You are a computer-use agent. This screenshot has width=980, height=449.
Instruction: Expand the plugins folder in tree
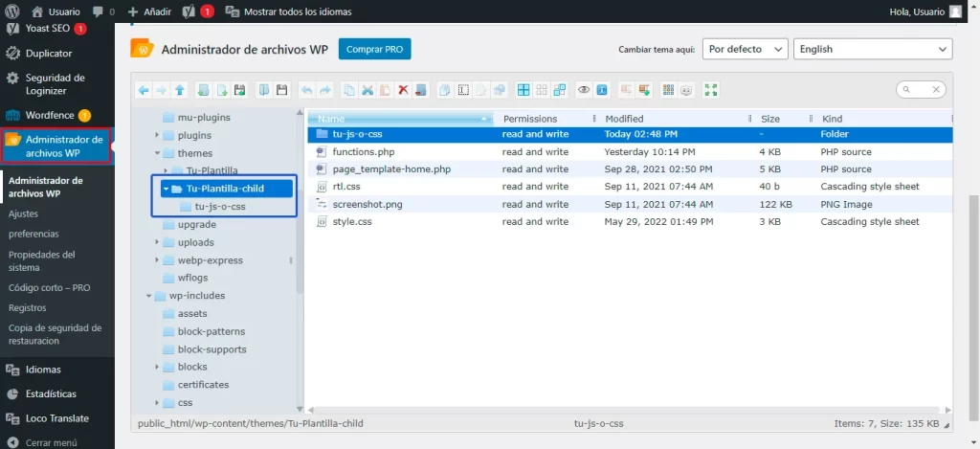(x=157, y=135)
